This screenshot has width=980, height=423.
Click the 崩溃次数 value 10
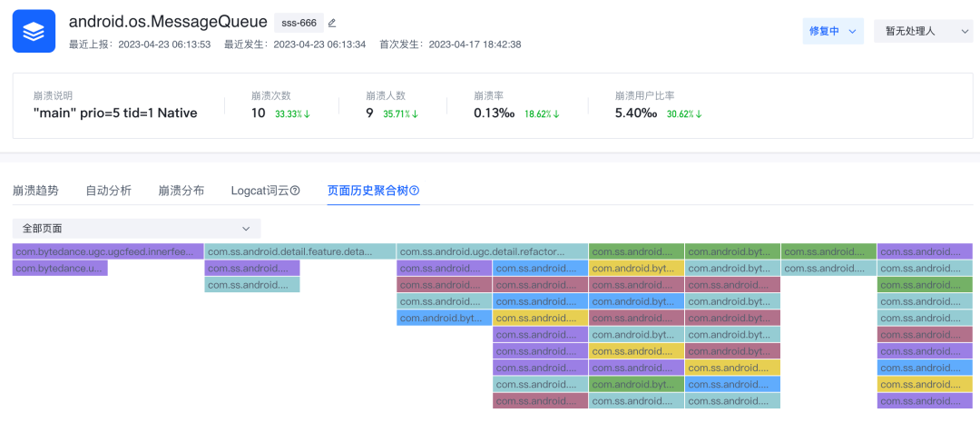click(x=258, y=113)
